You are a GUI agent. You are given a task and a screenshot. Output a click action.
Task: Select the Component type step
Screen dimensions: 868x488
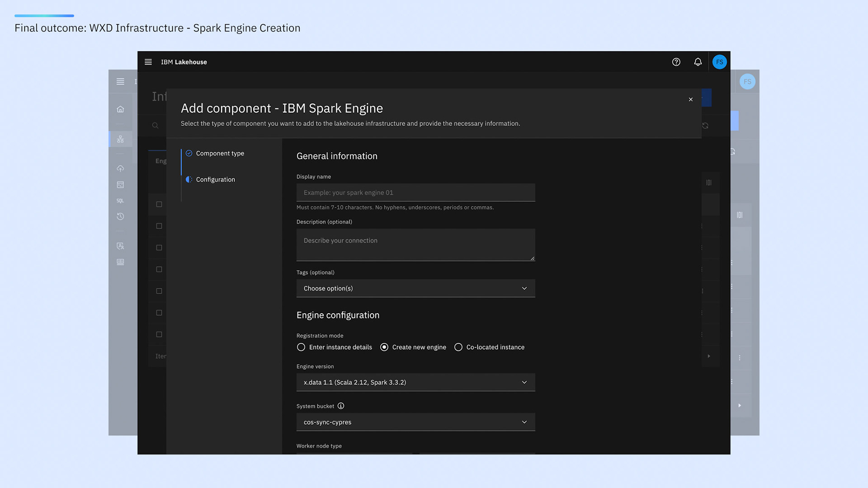coord(220,153)
